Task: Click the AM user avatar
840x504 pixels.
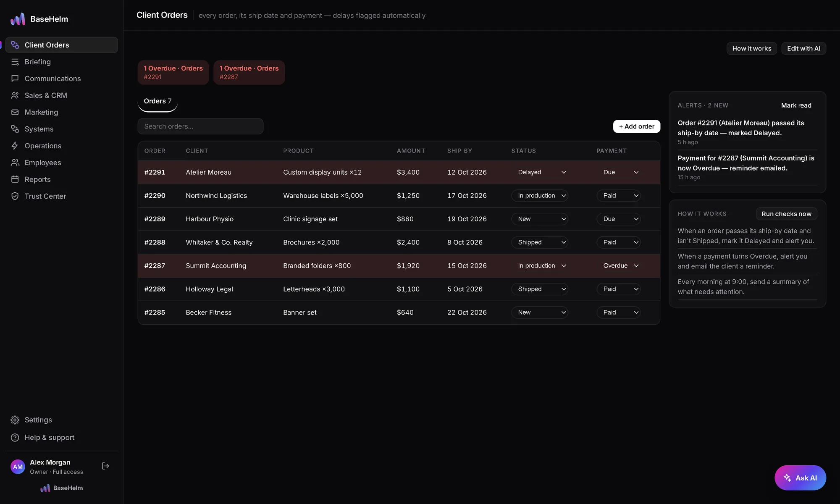Action: (x=18, y=467)
